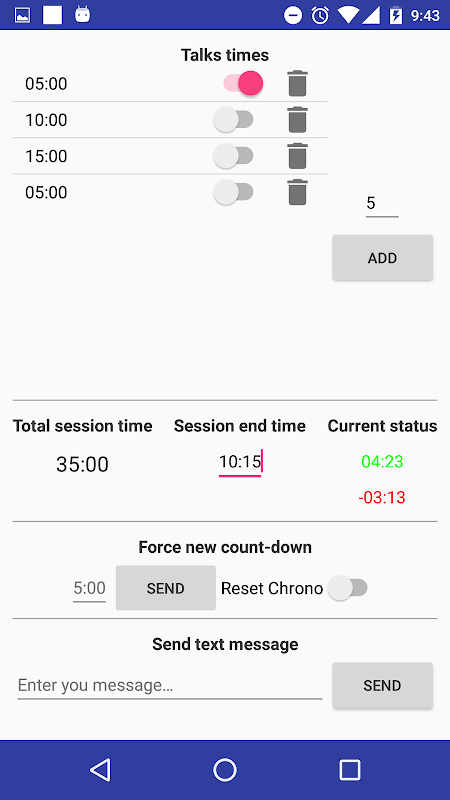Enable the last 05:00 talk switch
The image size is (450, 800).
233,192
